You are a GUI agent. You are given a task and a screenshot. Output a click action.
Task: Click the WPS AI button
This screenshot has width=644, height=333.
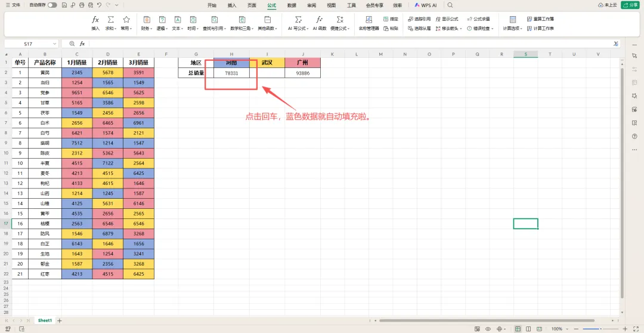[426, 5]
